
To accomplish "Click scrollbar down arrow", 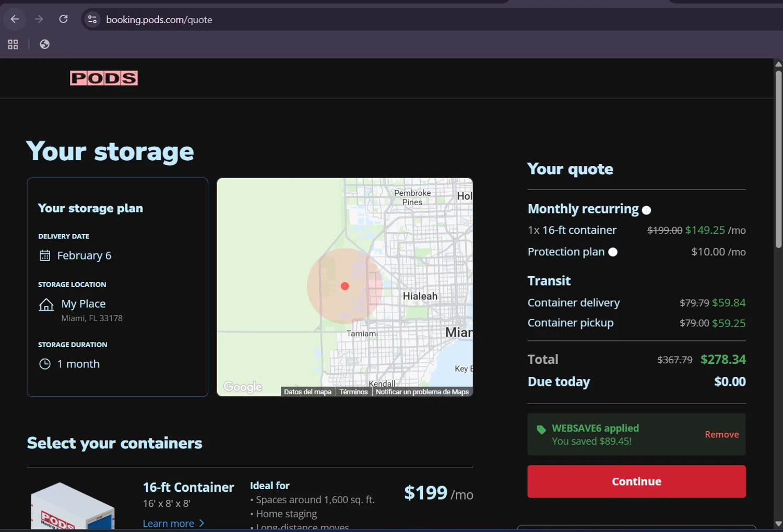I will point(778,524).
